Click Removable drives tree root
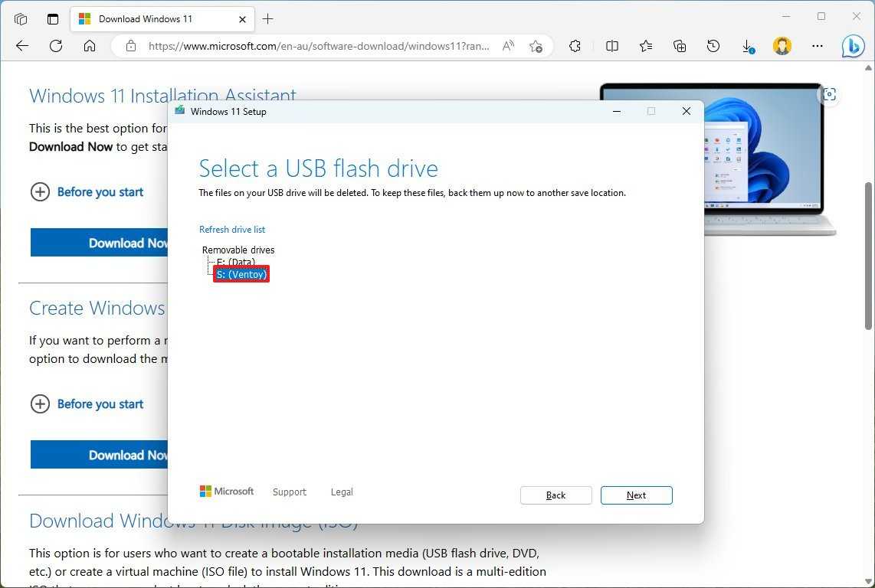The image size is (875, 588). point(238,250)
